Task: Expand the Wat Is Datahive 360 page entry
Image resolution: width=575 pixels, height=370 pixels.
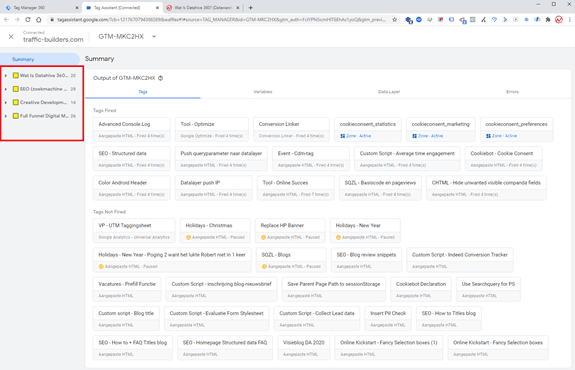Action: [6, 76]
